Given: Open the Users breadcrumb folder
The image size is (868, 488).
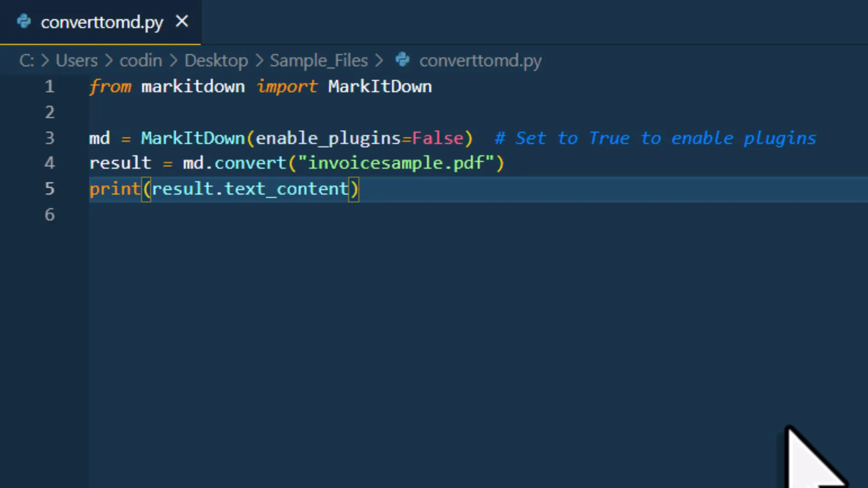Looking at the screenshot, I should tap(76, 61).
